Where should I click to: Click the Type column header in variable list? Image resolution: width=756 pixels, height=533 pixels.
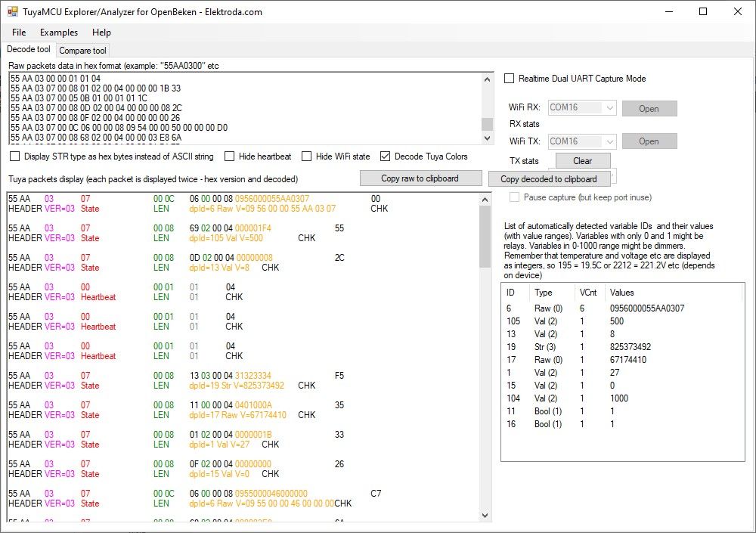tap(552, 293)
